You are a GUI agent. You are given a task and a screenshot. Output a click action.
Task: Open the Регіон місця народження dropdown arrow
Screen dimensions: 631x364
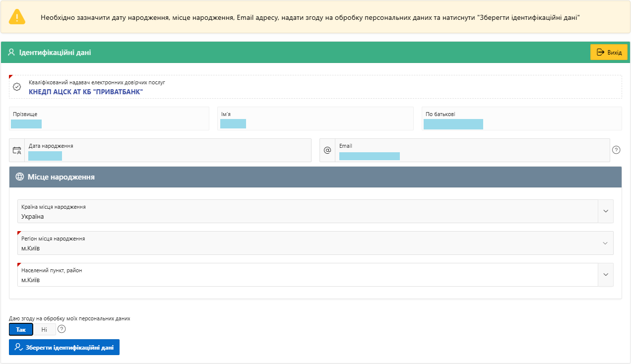pyautogui.click(x=605, y=243)
